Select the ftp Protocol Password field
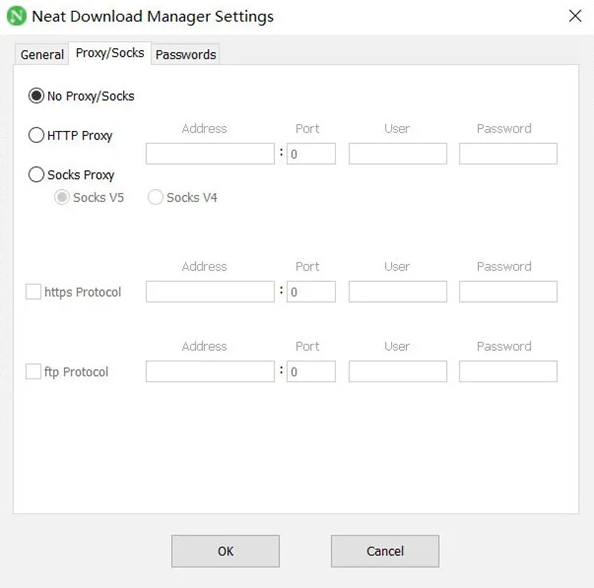594x588 pixels. tap(508, 371)
